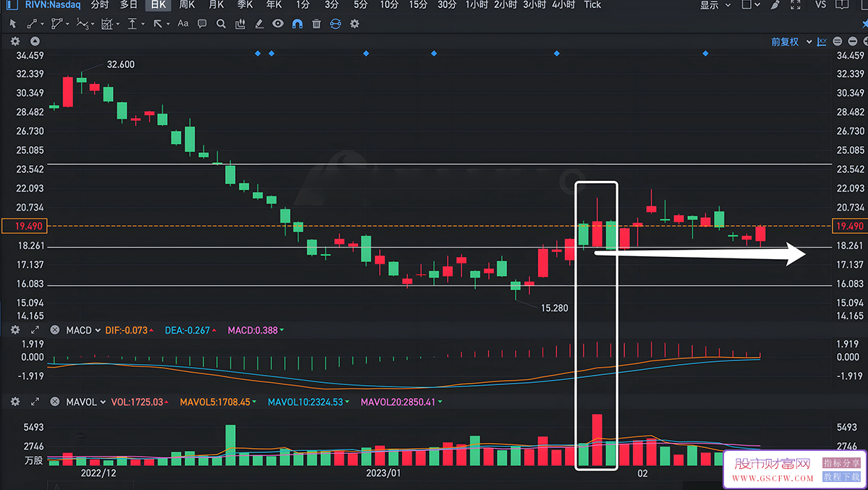Open MACD panel settings gear
868x490 pixels.
click(x=14, y=330)
